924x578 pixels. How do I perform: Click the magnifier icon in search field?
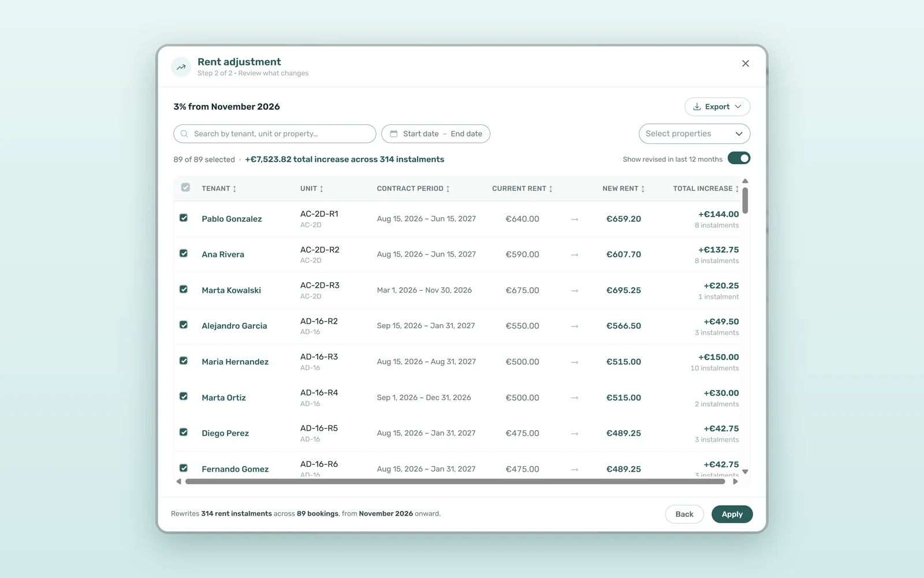tap(184, 134)
